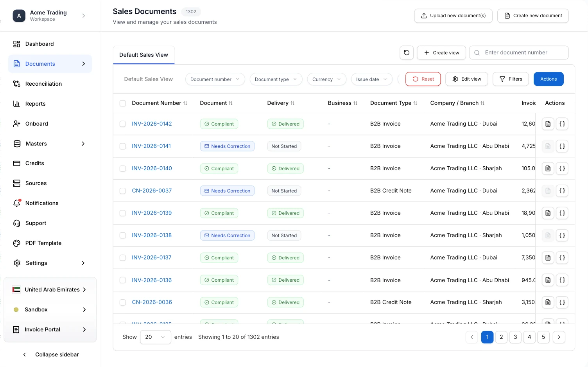Screen dimensions: 588x367
Task: Open PDF document icon for INV-2026-0139
Action: point(548,213)
